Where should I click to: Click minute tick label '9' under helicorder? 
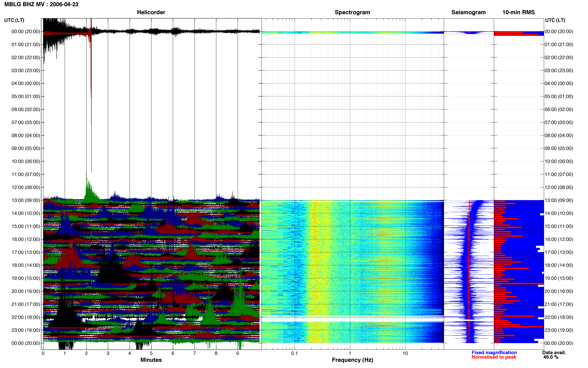[x=238, y=353]
